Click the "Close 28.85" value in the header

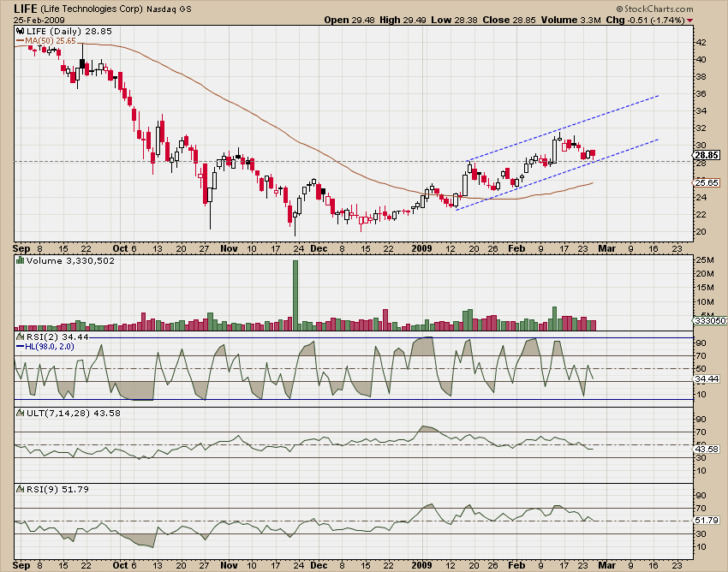click(x=509, y=20)
